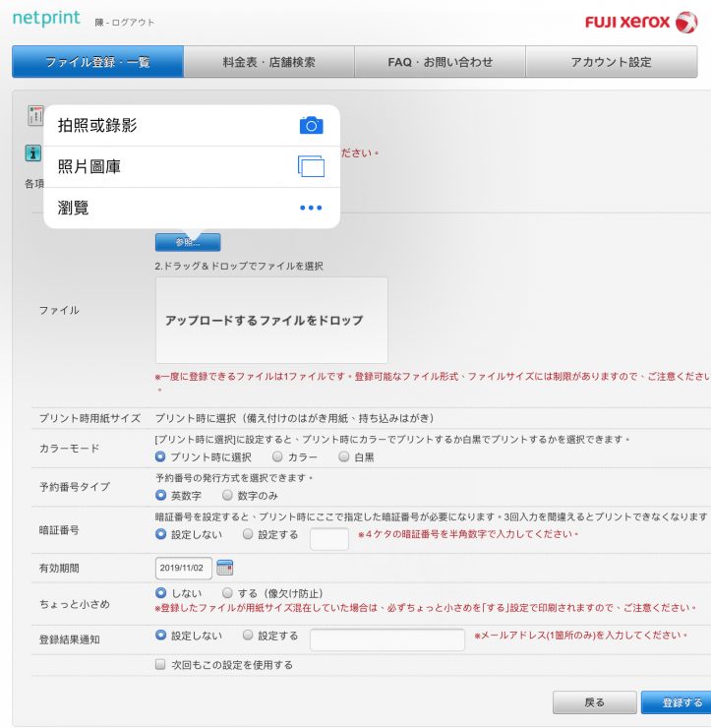
Task: Click the 4-digit PIN input field
Action: click(329, 539)
